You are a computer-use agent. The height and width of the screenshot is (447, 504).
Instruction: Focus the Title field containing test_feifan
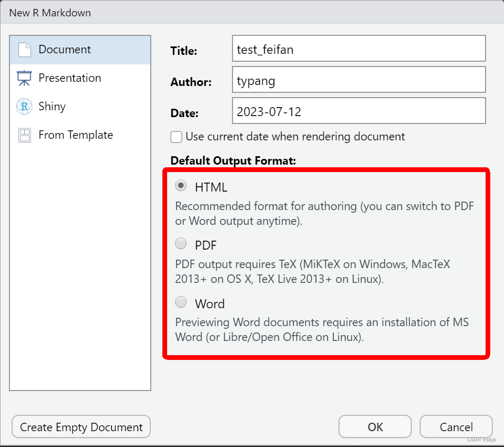pos(358,48)
